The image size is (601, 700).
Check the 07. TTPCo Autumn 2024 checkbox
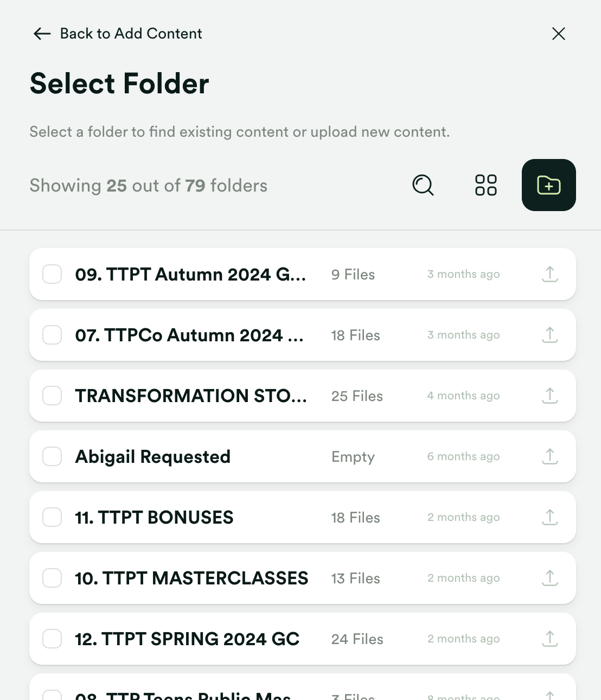tap(52, 335)
